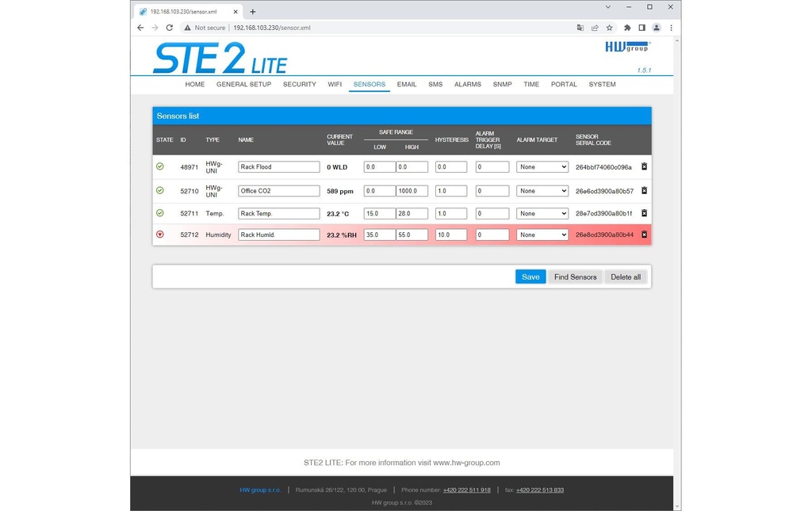
Task: Open Alarm Target dropdown for Rack Humid.
Action: pos(542,235)
